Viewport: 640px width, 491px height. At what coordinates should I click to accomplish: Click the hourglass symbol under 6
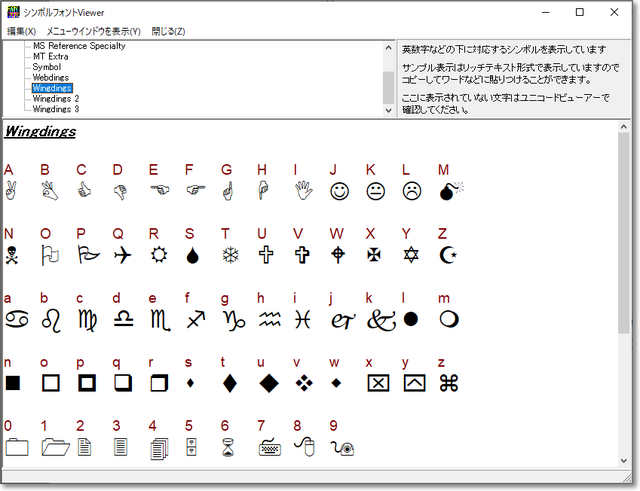pyautogui.click(x=229, y=447)
